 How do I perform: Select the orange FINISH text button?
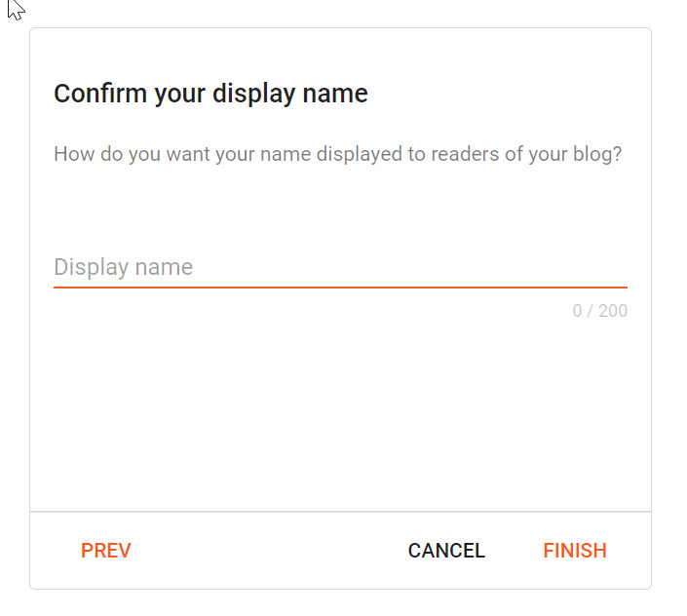point(575,551)
